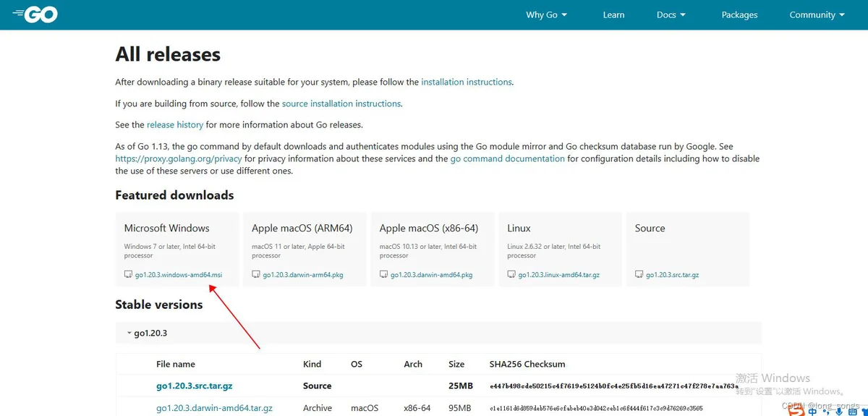868x416 pixels.
Task: Click the 95MB size cell
Action: coord(459,408)
